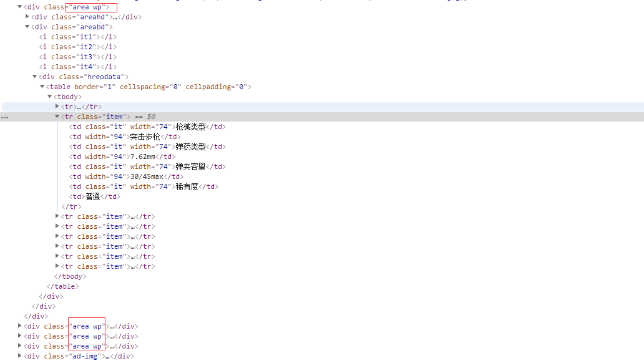644x361 pixels.
Task: Select the <i class="it4"> element row
Action: click(77, 67)
